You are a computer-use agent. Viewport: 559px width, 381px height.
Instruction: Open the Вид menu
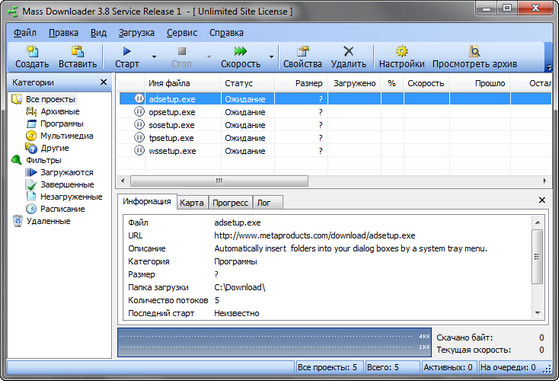tap(98, 33)
